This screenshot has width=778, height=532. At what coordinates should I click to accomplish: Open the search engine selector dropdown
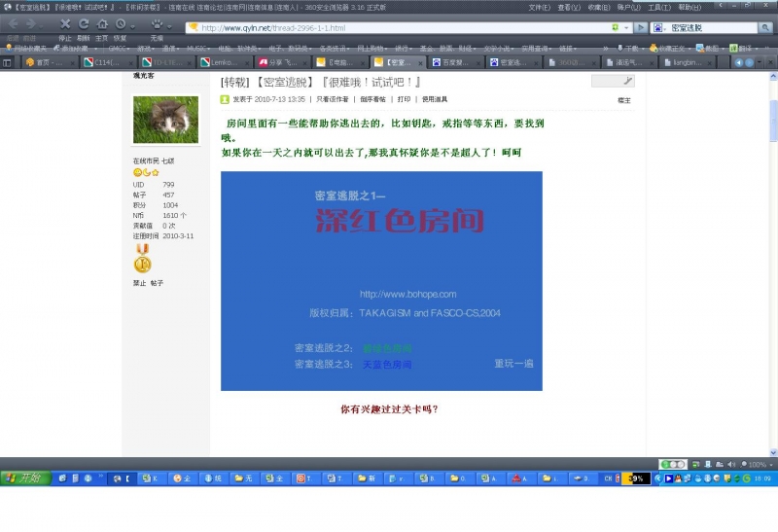point(659,28)
